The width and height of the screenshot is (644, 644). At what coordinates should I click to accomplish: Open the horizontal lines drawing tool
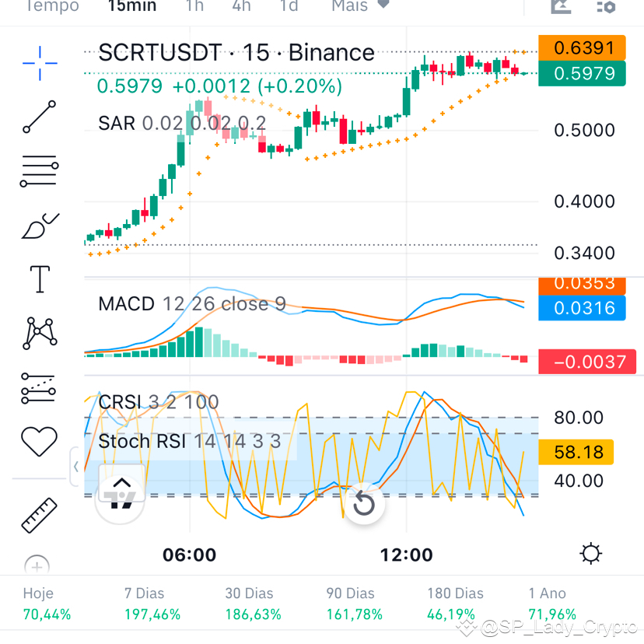coord(39,172)
